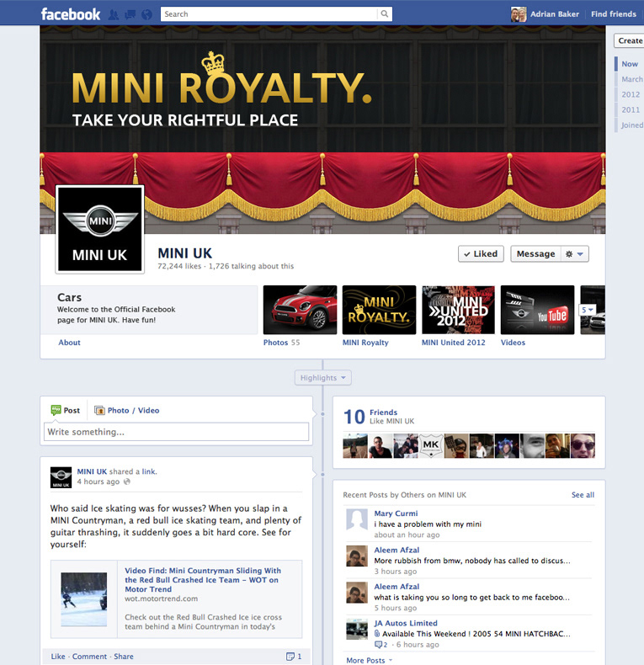The height and width of the screenshot is (665, 644).
Task: Click the Mary Curmi name link
Action: pos(396,513)
